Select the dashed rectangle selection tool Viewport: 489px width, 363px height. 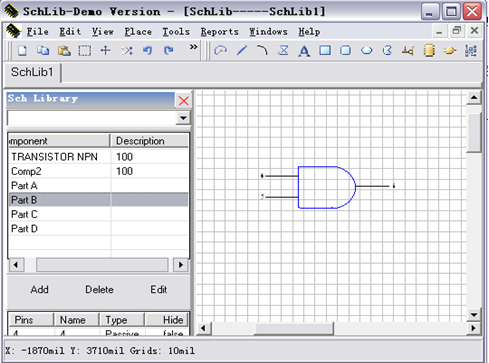tap(85, 51)
